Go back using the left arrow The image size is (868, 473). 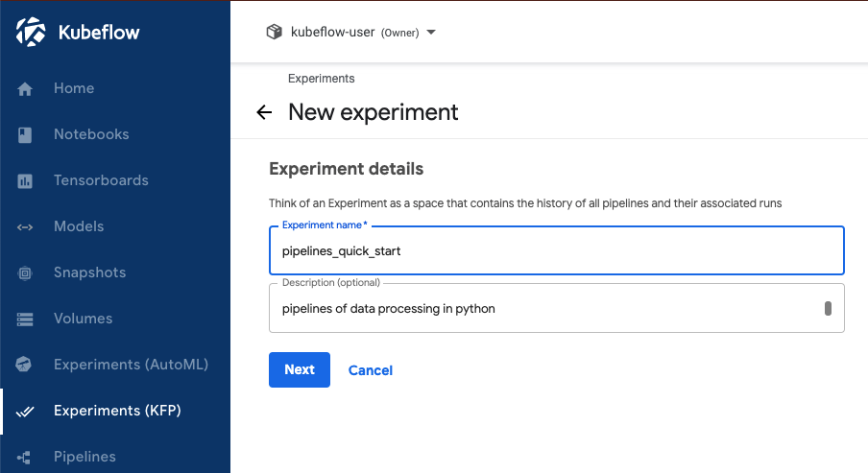point(265,112)
